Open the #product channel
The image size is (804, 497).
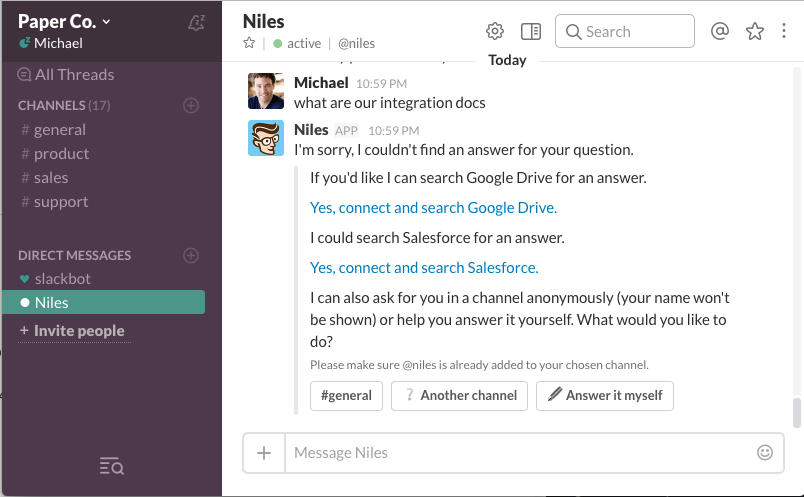click(x=55, y=154)
